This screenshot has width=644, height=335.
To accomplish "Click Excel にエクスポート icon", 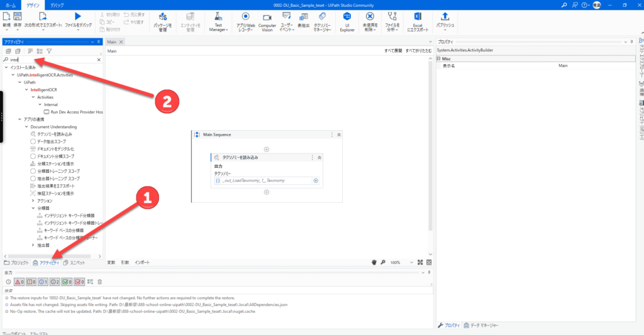I will 418,16.
